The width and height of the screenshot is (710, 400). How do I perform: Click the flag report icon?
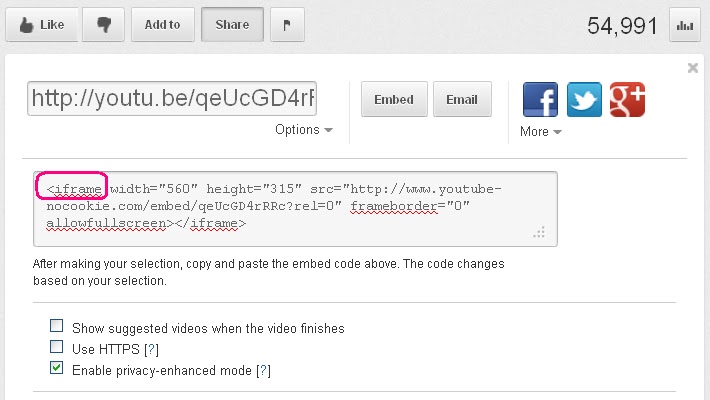287,25
